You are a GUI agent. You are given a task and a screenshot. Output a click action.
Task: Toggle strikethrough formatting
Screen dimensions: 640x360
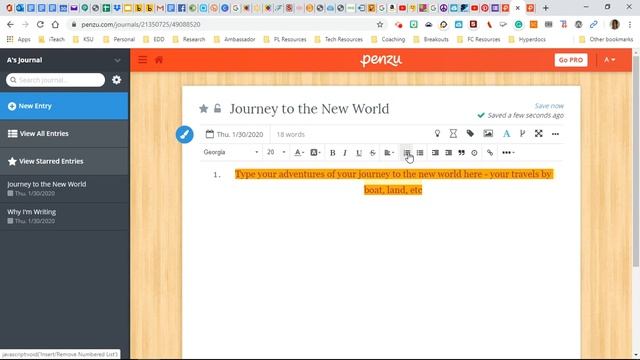click(x=373, y=153)
